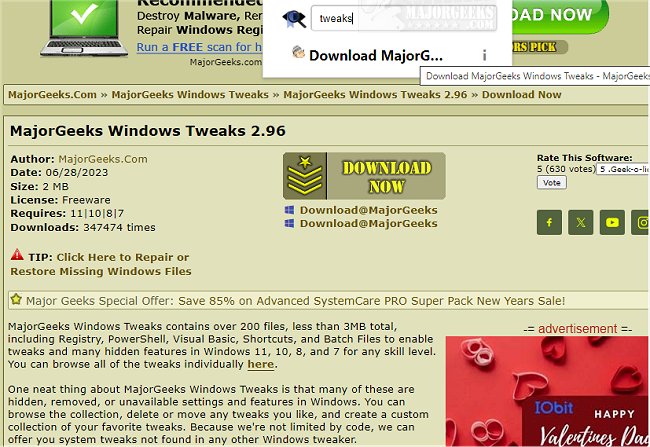The width and height of the screenshot is (650, 447).
Task: Click the 'Date: 06/28/2023' text
Action: coord(59,172)
